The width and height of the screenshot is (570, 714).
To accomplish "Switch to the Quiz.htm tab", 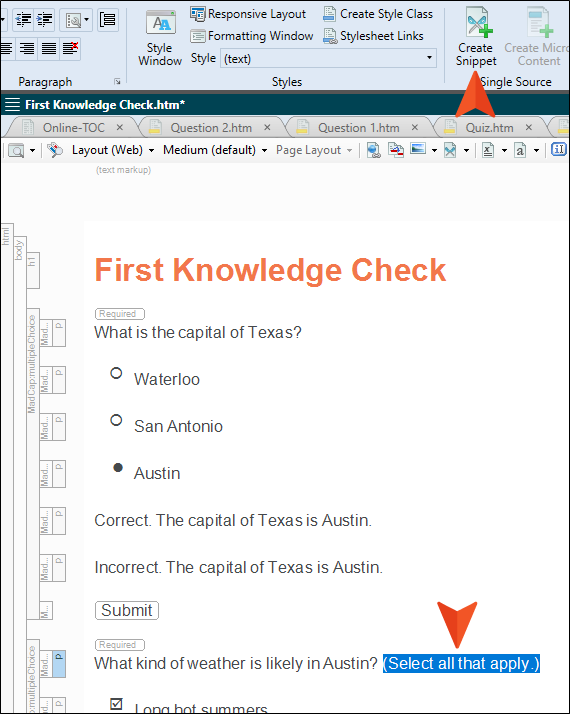I will click(489, 128).
